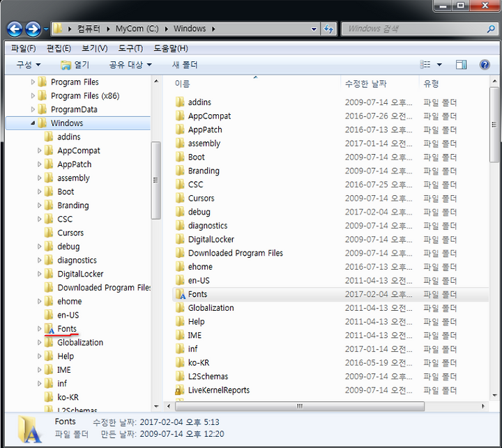Toggle the preview pane icon
Screen dimensions: 502x448
461,65
